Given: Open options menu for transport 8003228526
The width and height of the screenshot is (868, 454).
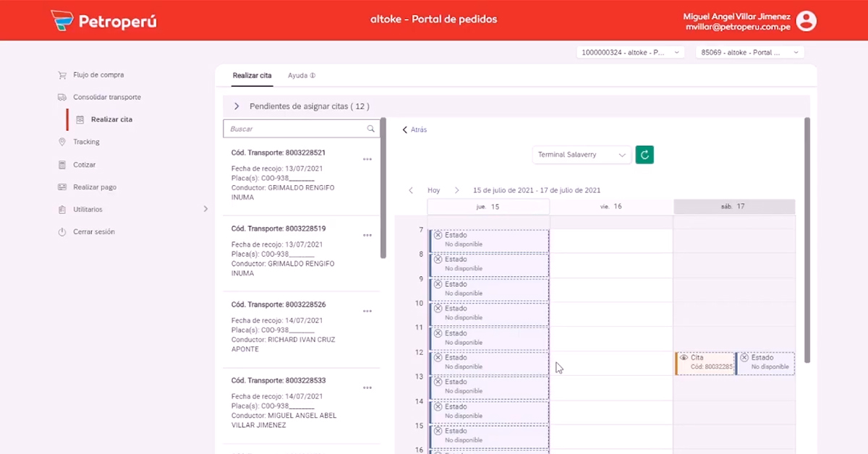Looking at the screenshot, I should click(367, 311).
